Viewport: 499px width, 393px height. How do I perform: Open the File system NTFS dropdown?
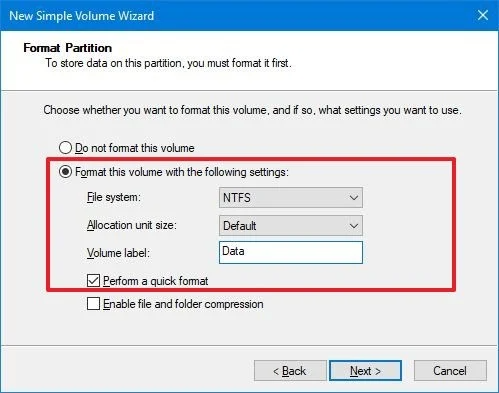[x=291, y=198]
